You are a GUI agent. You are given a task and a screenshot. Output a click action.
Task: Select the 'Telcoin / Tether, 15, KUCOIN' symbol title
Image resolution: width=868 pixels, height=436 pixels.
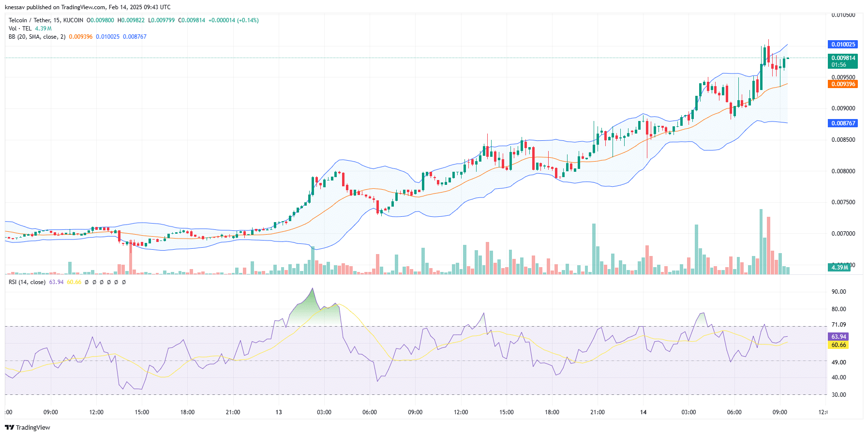tap(46, 20)
